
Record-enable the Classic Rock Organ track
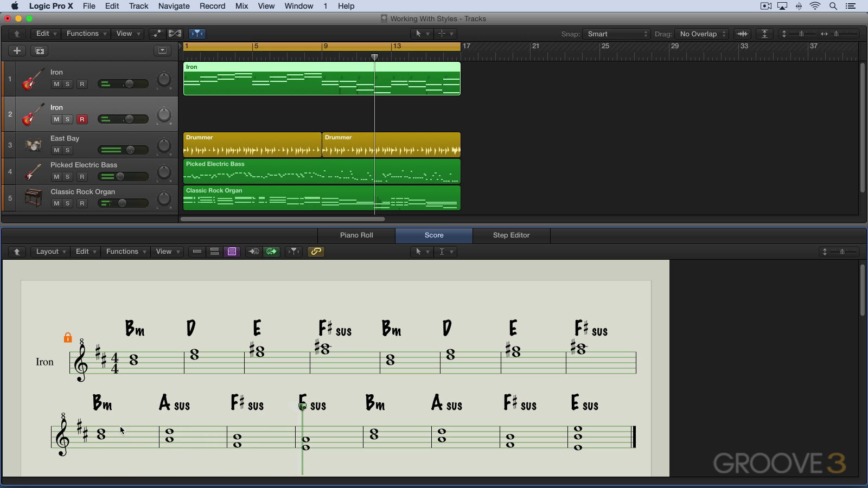click(82, 203)
